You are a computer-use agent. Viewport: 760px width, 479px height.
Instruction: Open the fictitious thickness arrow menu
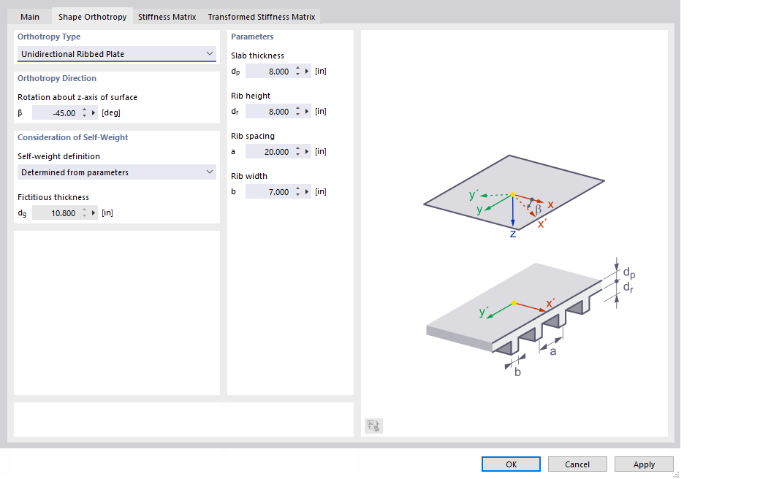click(x=93, y=213)
